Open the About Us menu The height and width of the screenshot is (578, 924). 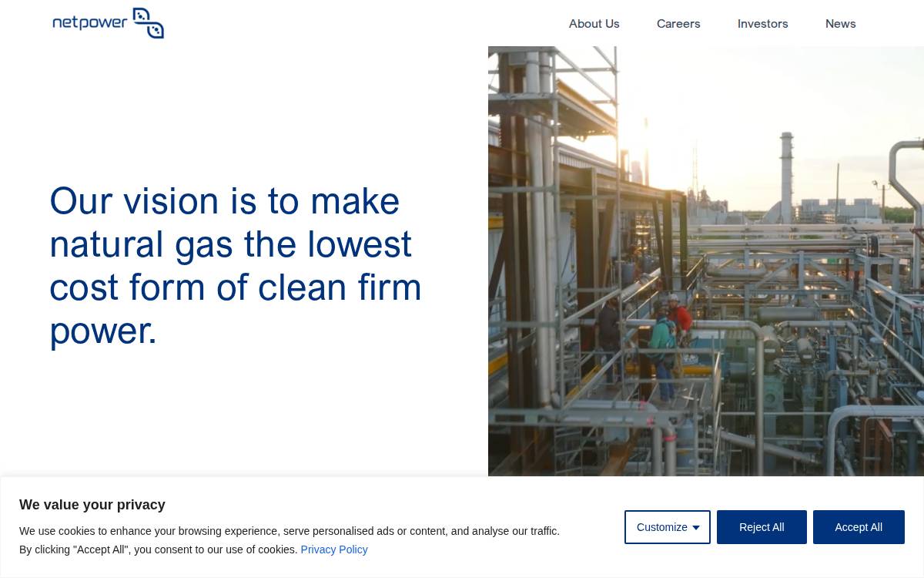pyautogui.click(x=594, y=24)
